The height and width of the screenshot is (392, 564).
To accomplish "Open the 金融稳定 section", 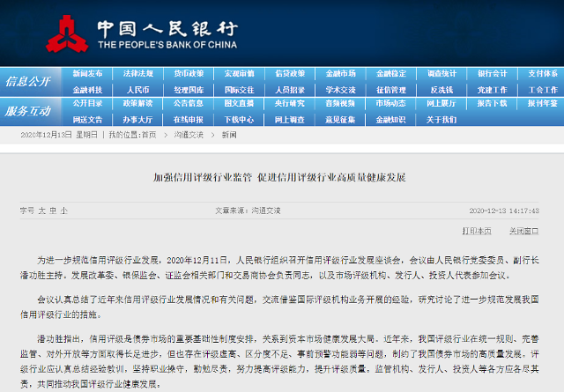I will [x=391, y=74].
